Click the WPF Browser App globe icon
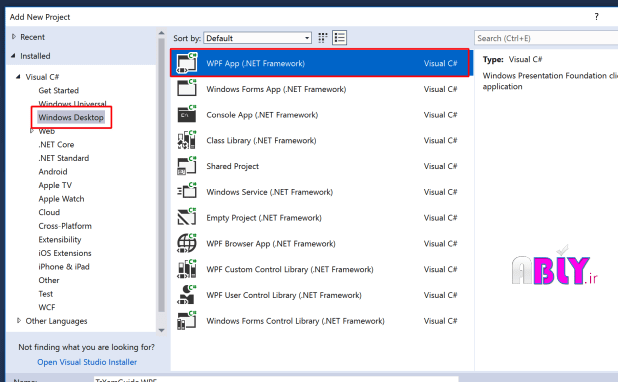 coord(187,243)
